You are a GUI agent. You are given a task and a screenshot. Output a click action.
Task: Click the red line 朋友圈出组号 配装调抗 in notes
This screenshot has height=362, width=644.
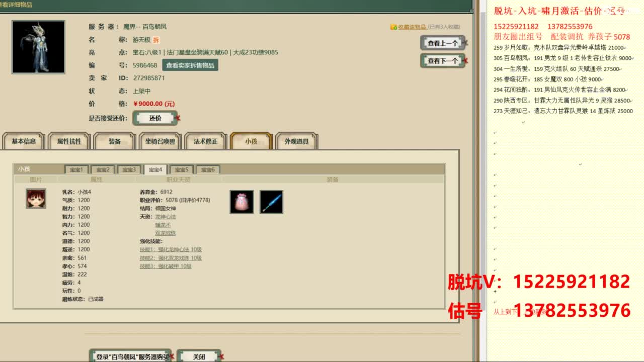pyautogui.click(x=562, y=37)
